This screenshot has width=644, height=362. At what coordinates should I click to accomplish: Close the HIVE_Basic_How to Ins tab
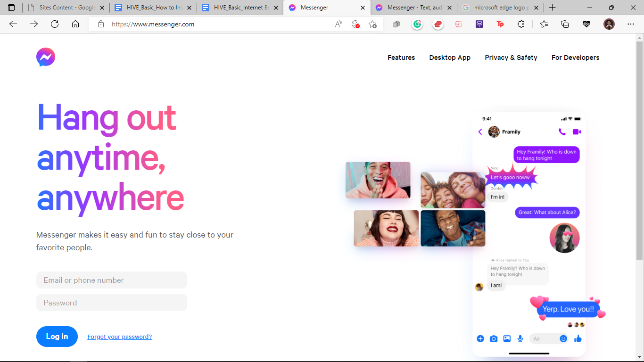tap(190, 8)
